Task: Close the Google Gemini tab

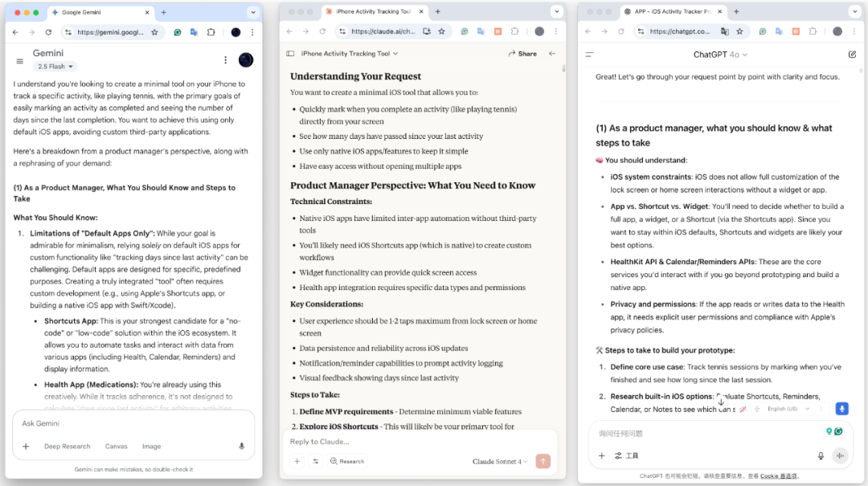Action: tap(147, 12)
